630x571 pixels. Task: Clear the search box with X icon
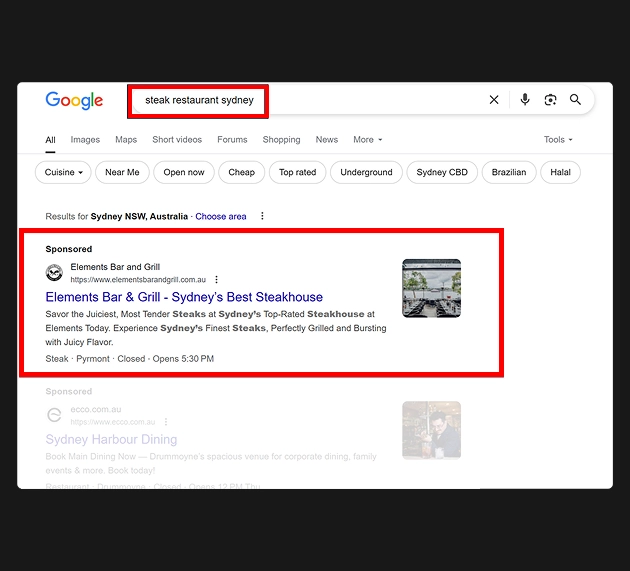coord(494,100)
